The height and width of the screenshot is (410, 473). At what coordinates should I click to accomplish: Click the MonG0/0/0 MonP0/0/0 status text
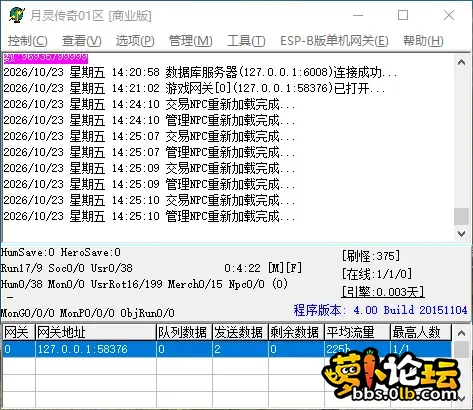(88, 313)
